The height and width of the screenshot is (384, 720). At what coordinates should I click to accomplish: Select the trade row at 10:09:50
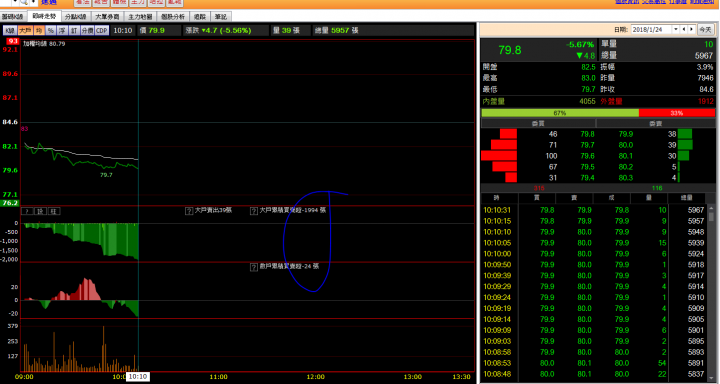pyautogui.click(x=593, y=265)
